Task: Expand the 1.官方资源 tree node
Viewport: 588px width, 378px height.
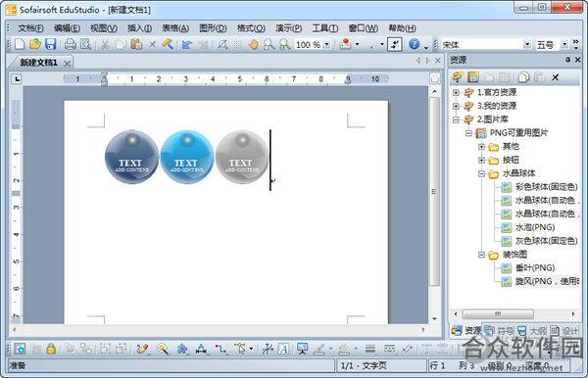Action: (x=456, y=92)
